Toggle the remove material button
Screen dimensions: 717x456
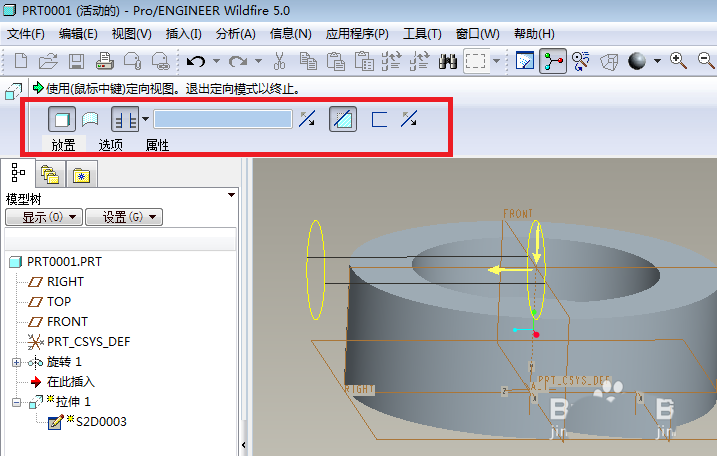[343, 119]
